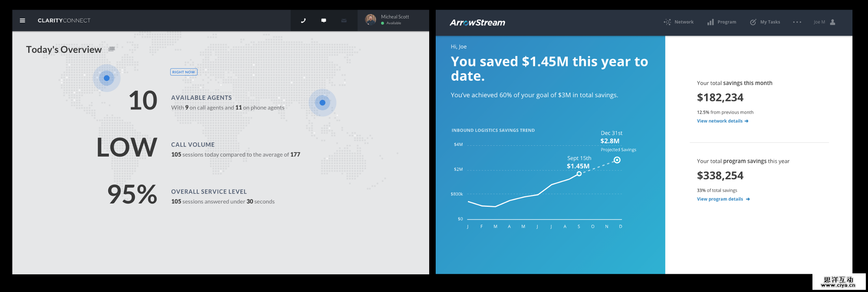
Task: Click the large 10 agents figure
Action: coord(143,101)
